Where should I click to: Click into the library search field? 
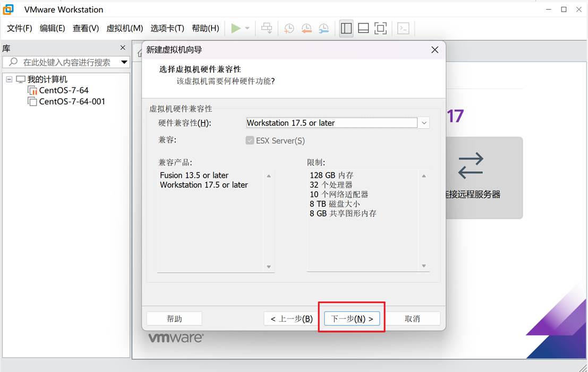pyautogui.click(x=67, y=62)
